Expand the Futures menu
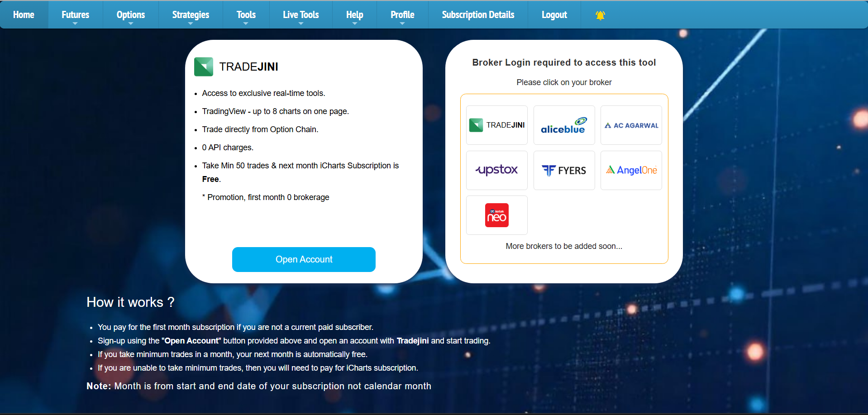The image size is (868, 415). click(75, 15)
